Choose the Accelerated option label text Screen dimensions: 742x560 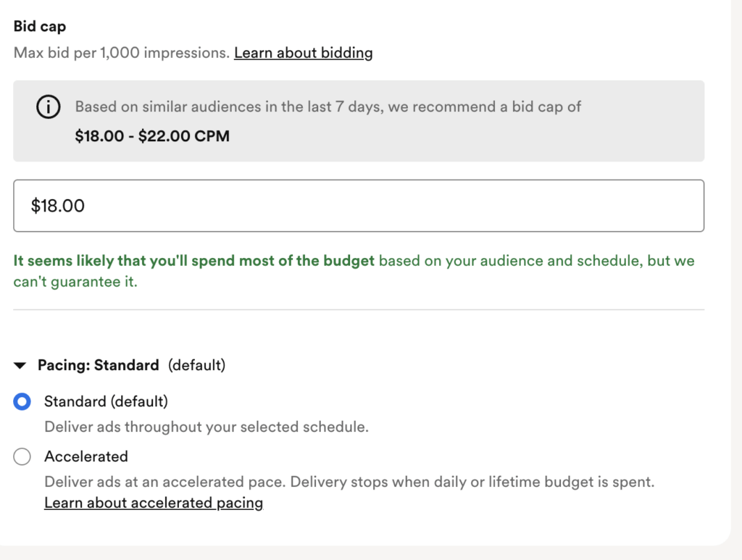(86, 456)
